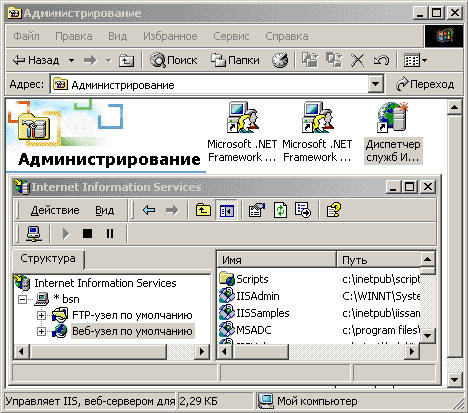468x413 pixels.
Task: Open the IIS Properties icon
Action: 256,210
